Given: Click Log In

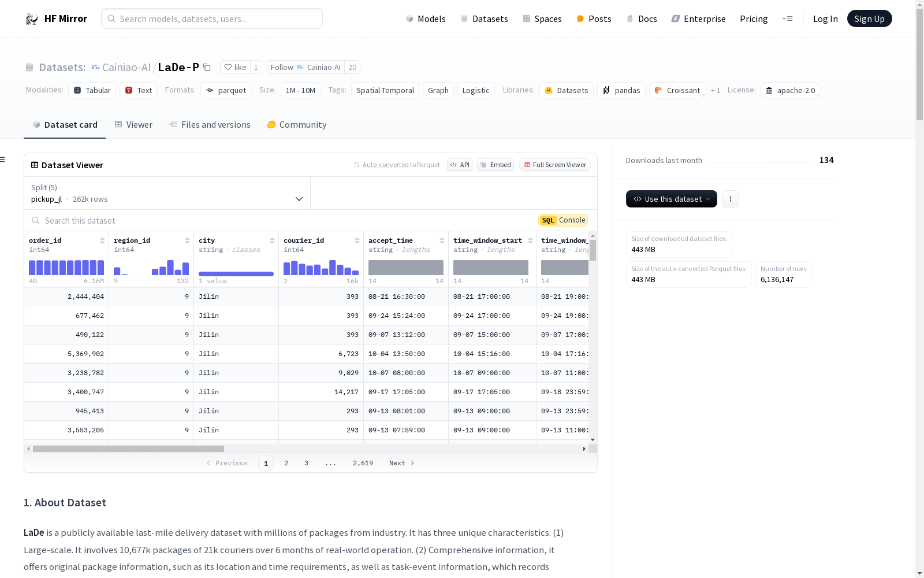Looking at the screenshot, I should tap(825, 19).
